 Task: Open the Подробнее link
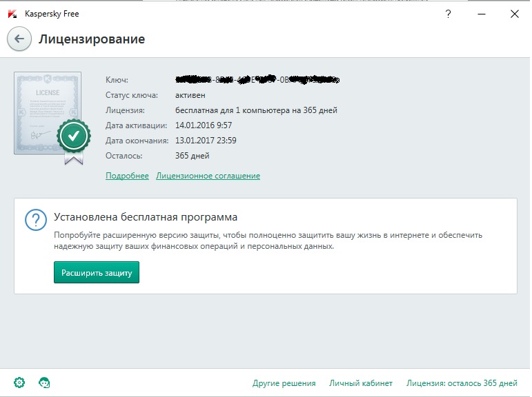pos(127,176)
